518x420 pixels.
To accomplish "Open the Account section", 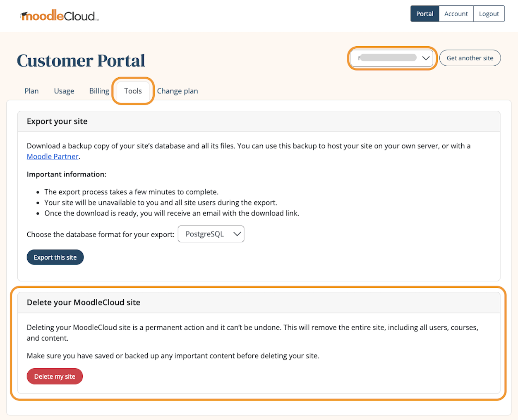I will 456,13.
